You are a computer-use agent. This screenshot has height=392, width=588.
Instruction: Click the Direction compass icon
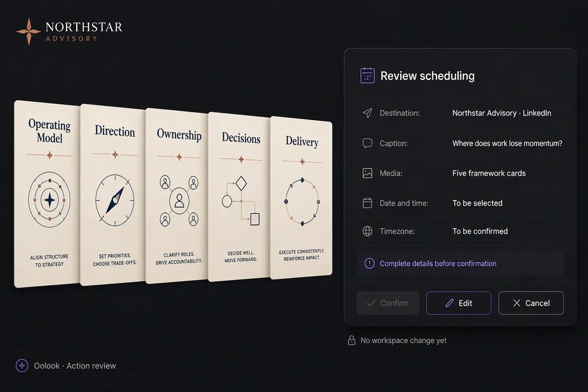click(115, 200)
